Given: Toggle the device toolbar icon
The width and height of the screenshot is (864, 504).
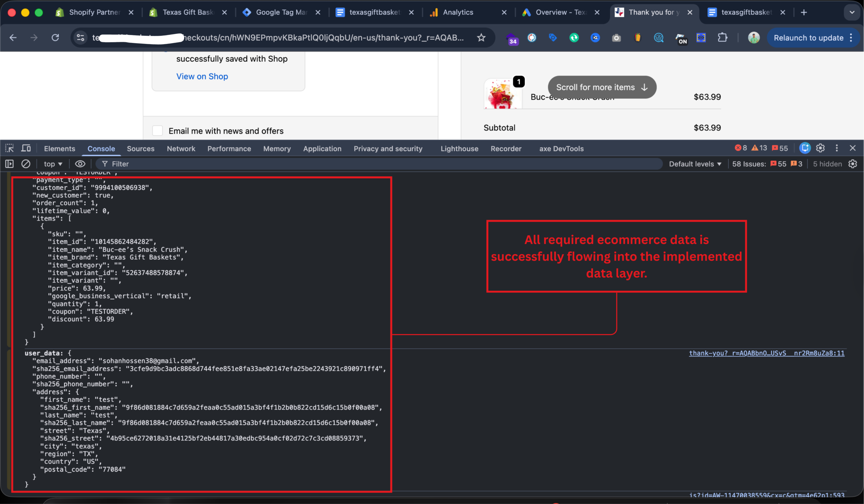Looking at the screenshot, I should pyautogui.click(x=26, y=148).
